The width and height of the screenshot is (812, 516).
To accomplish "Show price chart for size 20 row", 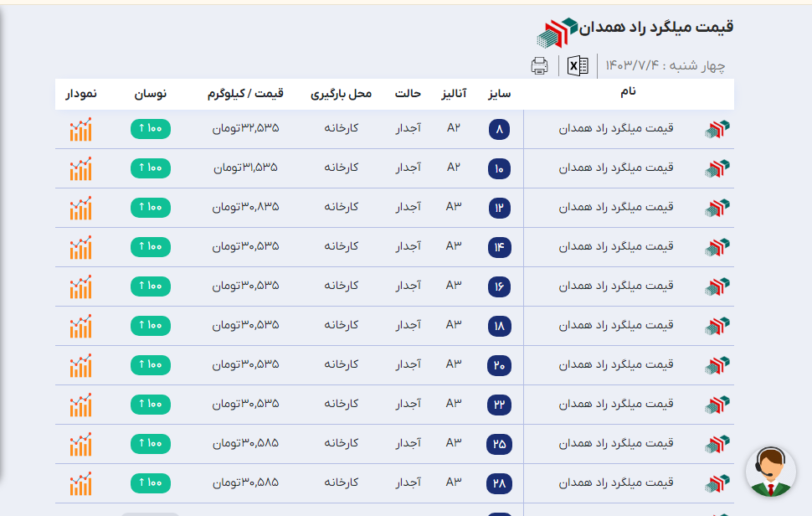I will point(81,365).
